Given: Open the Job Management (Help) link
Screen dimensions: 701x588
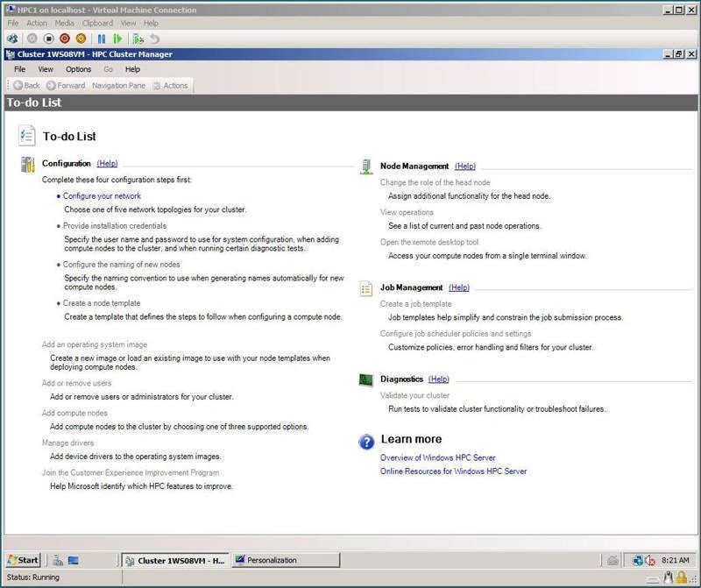Looking at the screenshot, I should click(459, 288).
